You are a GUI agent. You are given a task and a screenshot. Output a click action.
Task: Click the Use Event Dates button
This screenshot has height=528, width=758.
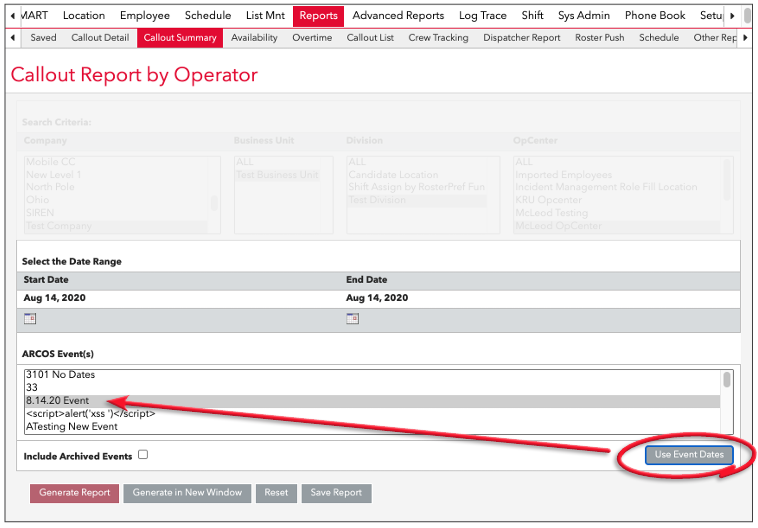pyautogui.click(x=689, y=455)
